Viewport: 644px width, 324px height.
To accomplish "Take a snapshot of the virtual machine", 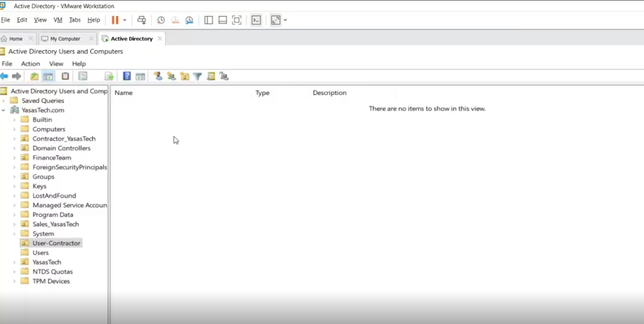I will [161, 20].
